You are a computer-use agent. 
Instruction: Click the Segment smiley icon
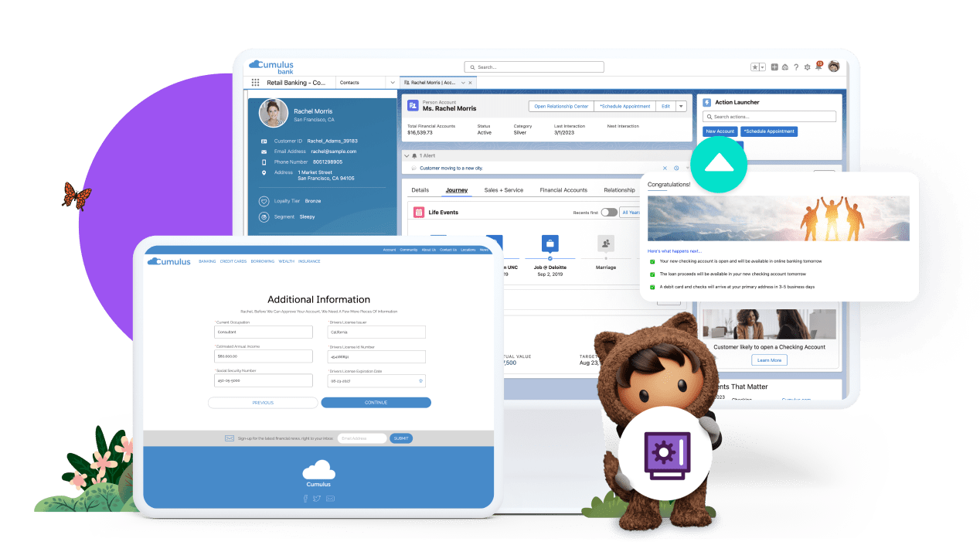click(264, 216)
